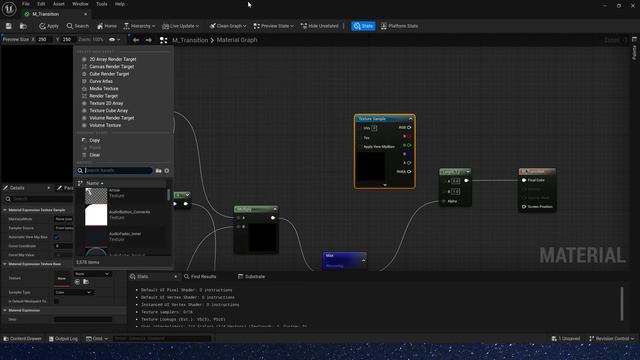Open the Hierarchy dropdown
640x360 pixels.
click(139, 26)
